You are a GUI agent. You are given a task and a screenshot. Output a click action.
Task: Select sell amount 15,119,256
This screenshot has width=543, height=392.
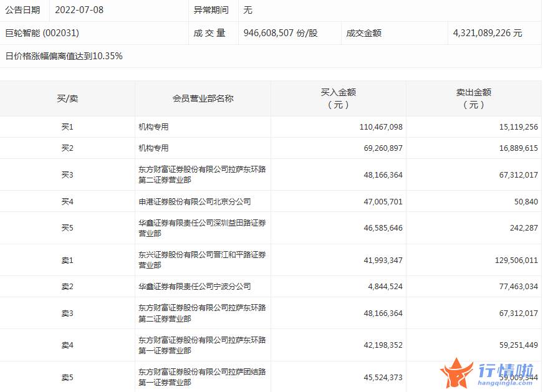point(519,127)
